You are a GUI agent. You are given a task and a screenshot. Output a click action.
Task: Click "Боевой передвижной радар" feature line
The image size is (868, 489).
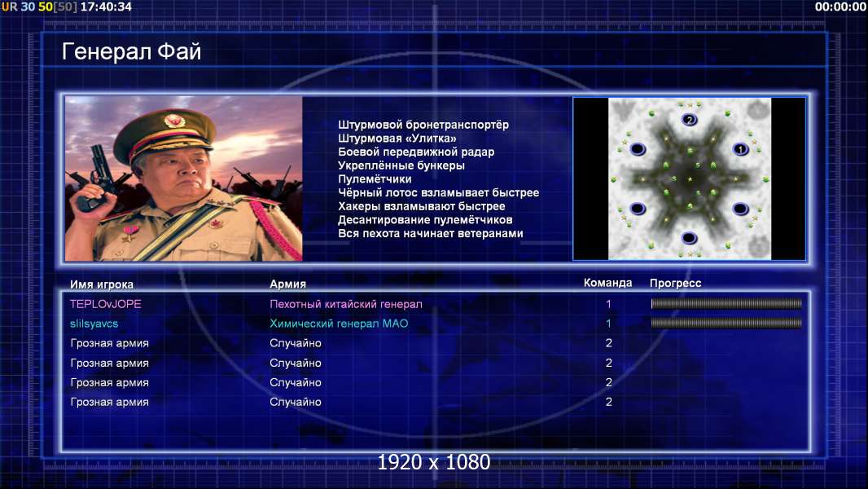coord(416,152)
